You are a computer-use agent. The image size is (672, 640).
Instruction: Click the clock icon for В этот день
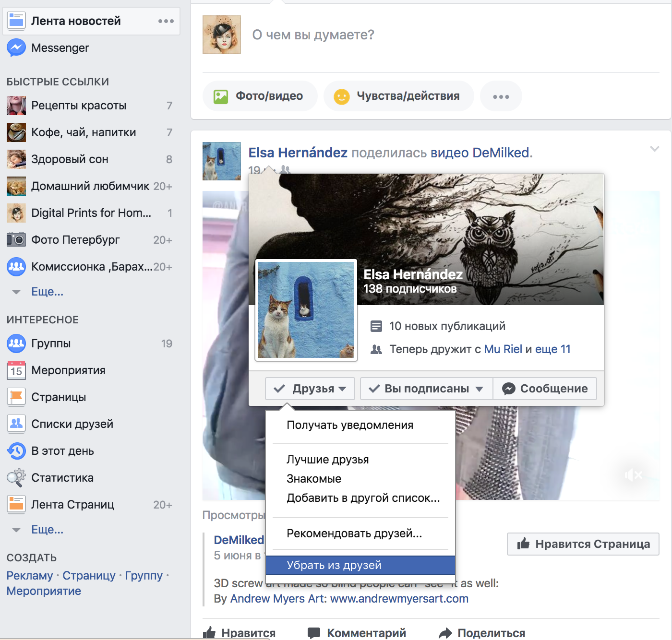[x=16, y=450]
